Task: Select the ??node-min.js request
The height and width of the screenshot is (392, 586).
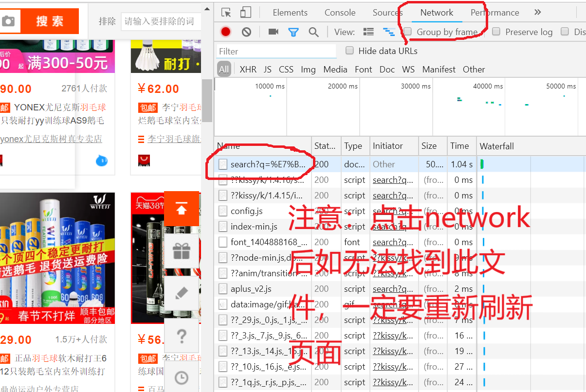Action: pos(400,258)
